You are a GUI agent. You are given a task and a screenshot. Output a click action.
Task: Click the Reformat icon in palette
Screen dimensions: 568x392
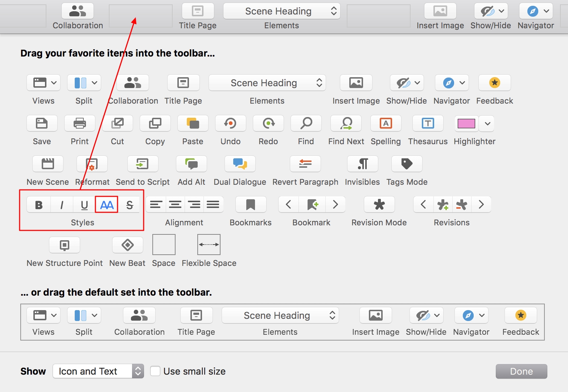pyautogui.click(x=92, y=164)
